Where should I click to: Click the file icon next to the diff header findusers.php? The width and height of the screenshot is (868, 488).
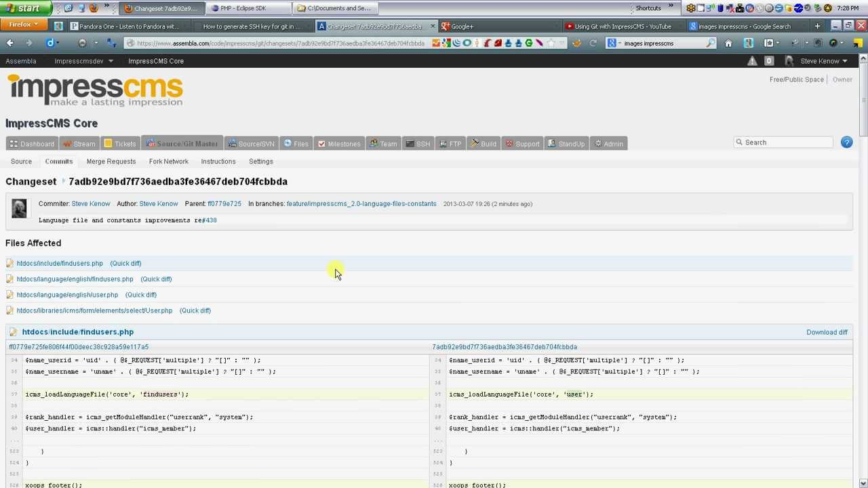(x=13, y=332)
